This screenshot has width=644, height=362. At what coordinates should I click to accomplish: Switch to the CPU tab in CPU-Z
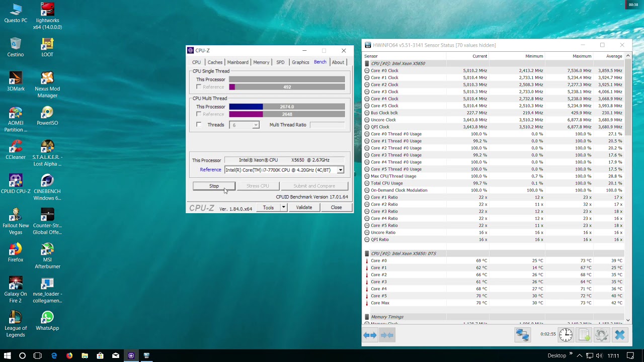196,62
